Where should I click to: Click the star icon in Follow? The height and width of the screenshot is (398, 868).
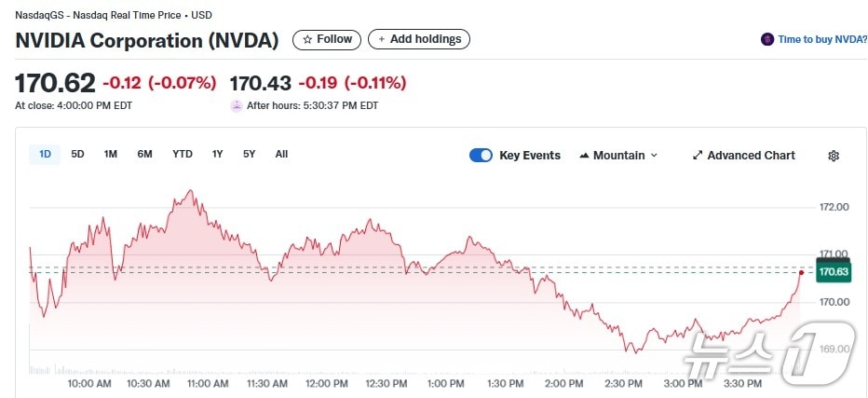click(x=307, y=39)
